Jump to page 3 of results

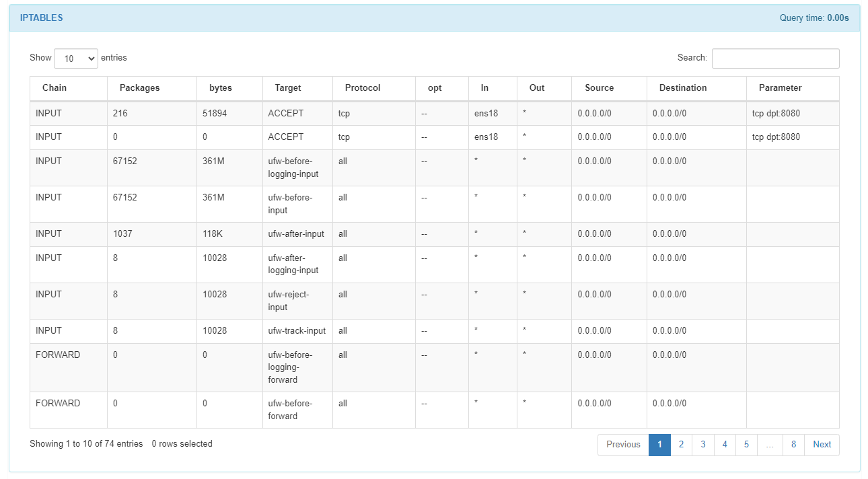click(x=703, y=445)
